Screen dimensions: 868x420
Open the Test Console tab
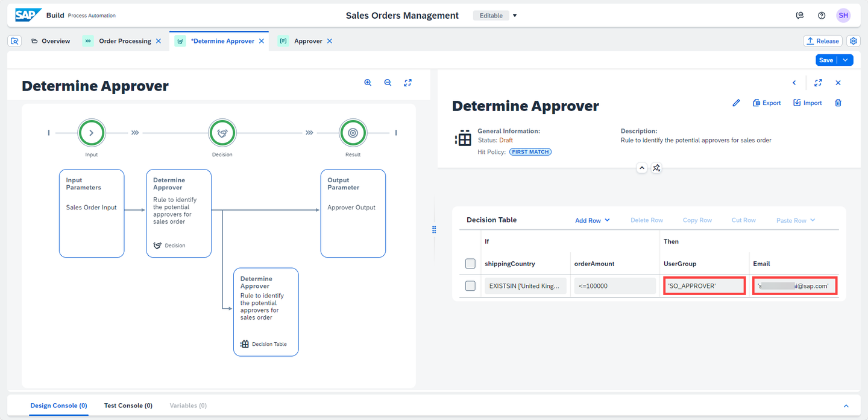(x=128, y=406)
